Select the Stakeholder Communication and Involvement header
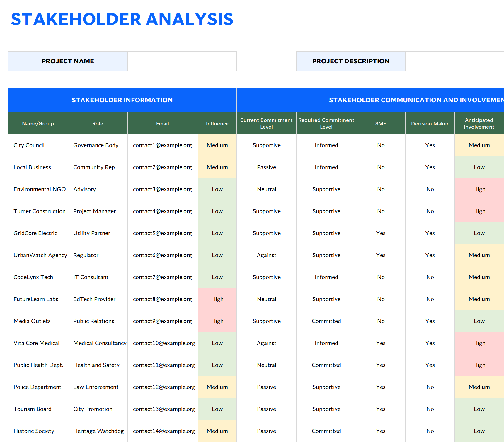The image size is (504, 442). [x=370, y=100]
